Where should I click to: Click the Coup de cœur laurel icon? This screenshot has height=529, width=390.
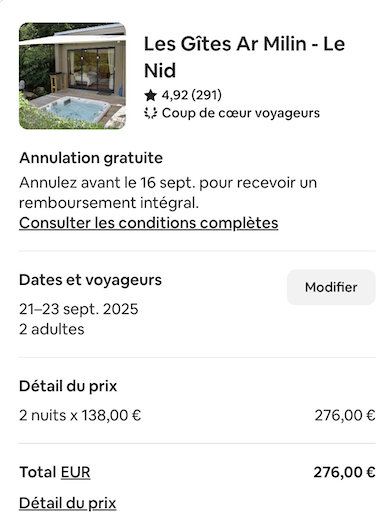(x=150, y=113)
